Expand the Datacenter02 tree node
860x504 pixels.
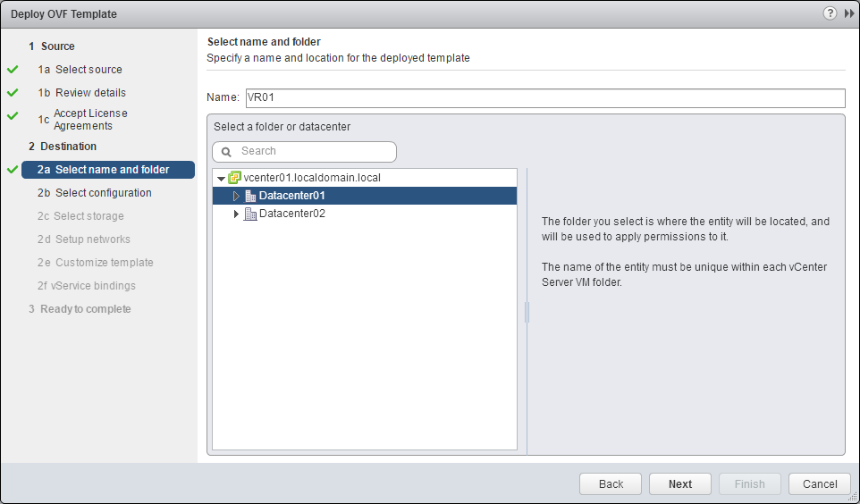(x=236, y=214)
